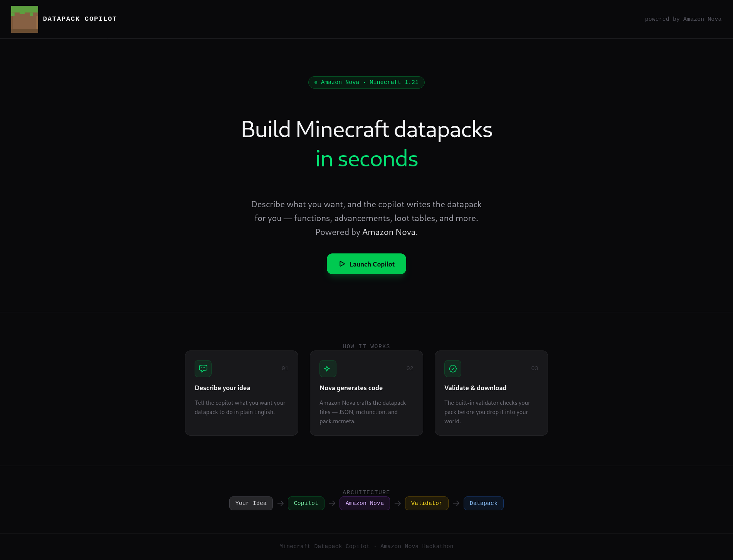Click the chat bubble icon in Describe your idea card
Image resolution: width=733 pixels, height=560 pixels.
[203, 369]
